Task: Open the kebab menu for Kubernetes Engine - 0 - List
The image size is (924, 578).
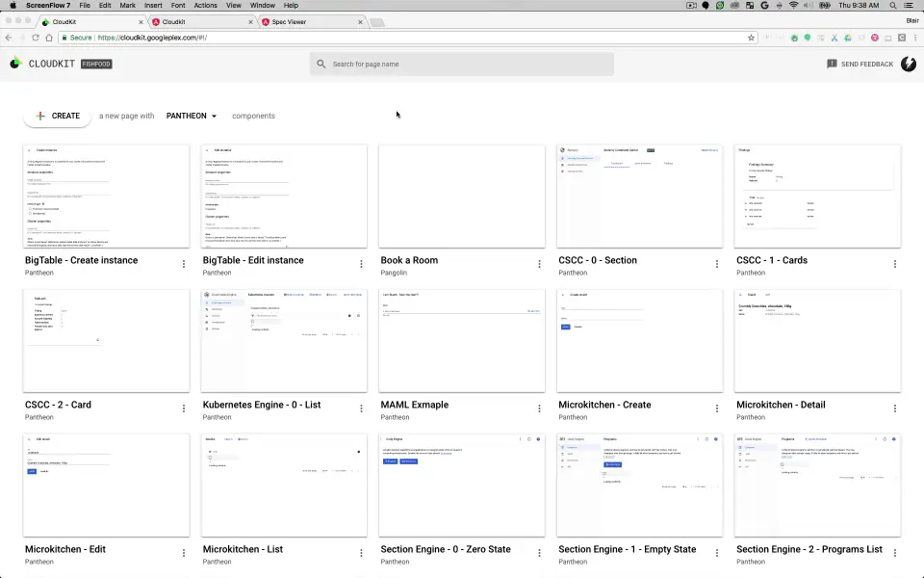Action: 361,408
